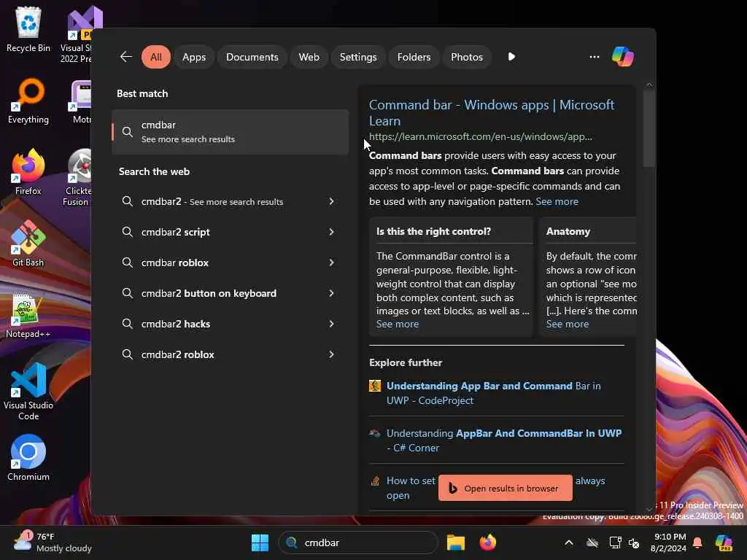Open Command bar Microsoft Learn title link
Screen dimensions: 747x560
tap(492, 113)
